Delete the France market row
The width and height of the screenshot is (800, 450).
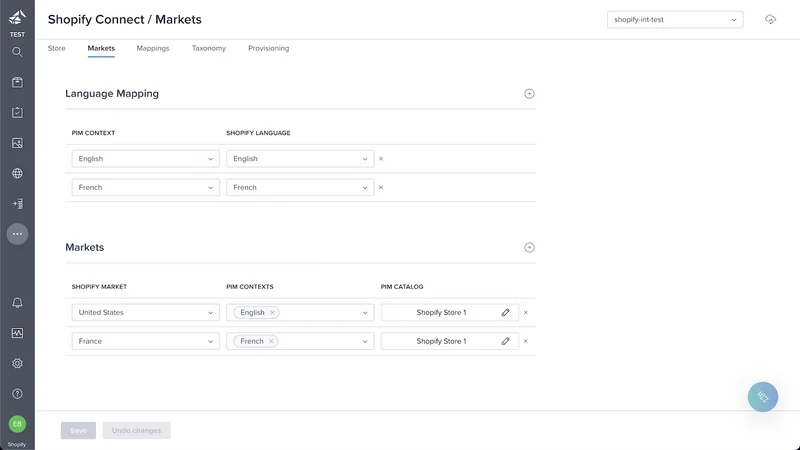[x=526, y=341]
